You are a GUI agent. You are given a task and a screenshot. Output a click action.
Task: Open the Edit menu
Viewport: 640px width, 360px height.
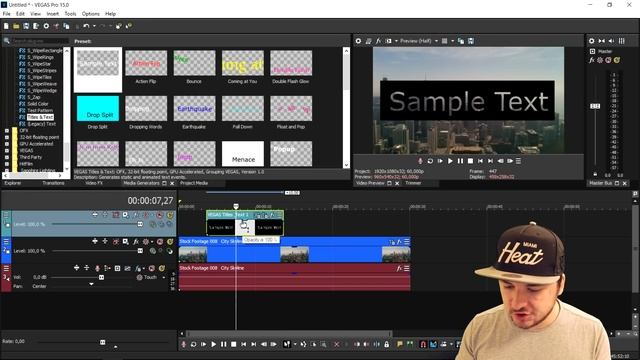20,14
